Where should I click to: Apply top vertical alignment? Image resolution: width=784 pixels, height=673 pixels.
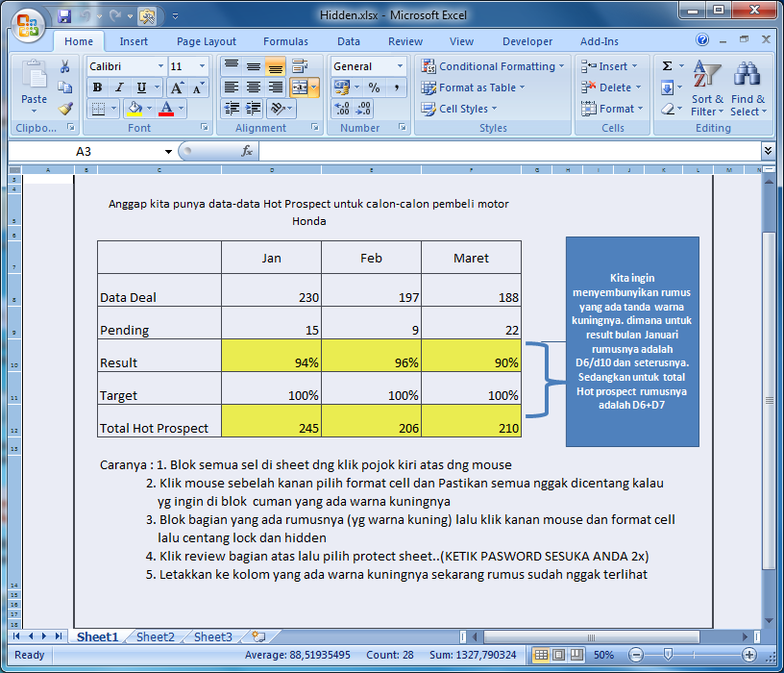pos(231,66)
